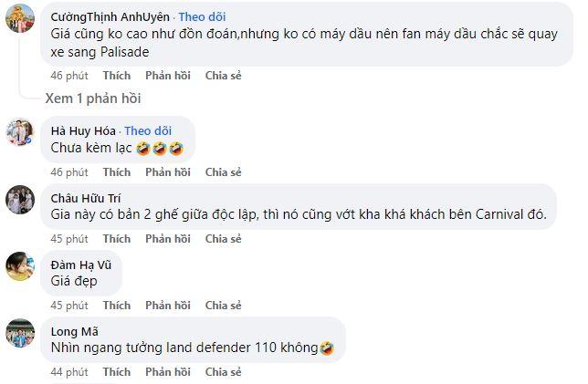588x384 pixels.
Task: Follow CườngThịnh AnhUyên via Theo dõi
Action: pos(204,16)
